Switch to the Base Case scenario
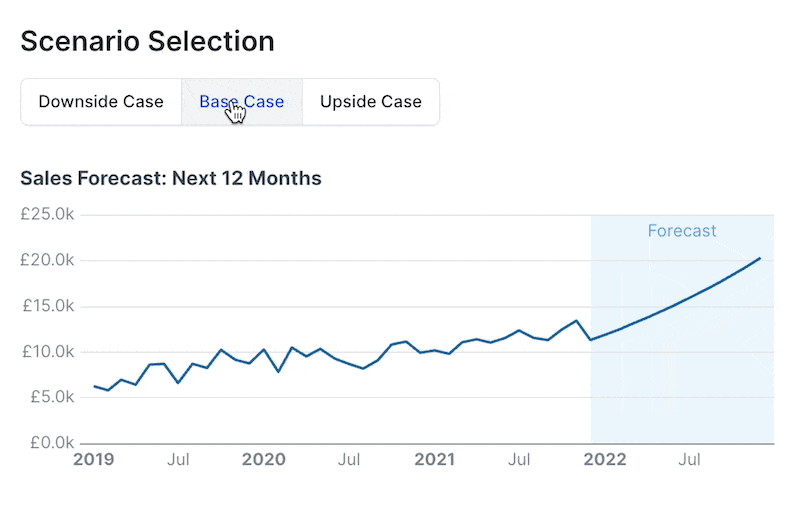Screen dimensions: 800x518 point(241,102)
